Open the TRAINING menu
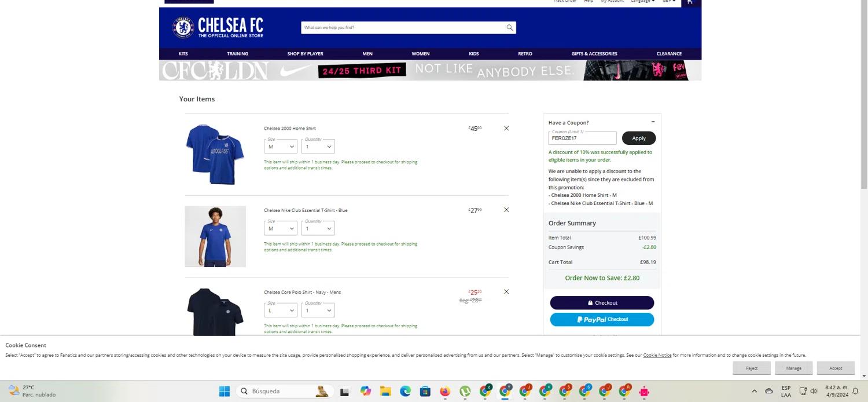Image resolution: width=868 pixels, height=402 pixels. pos(237,53)
